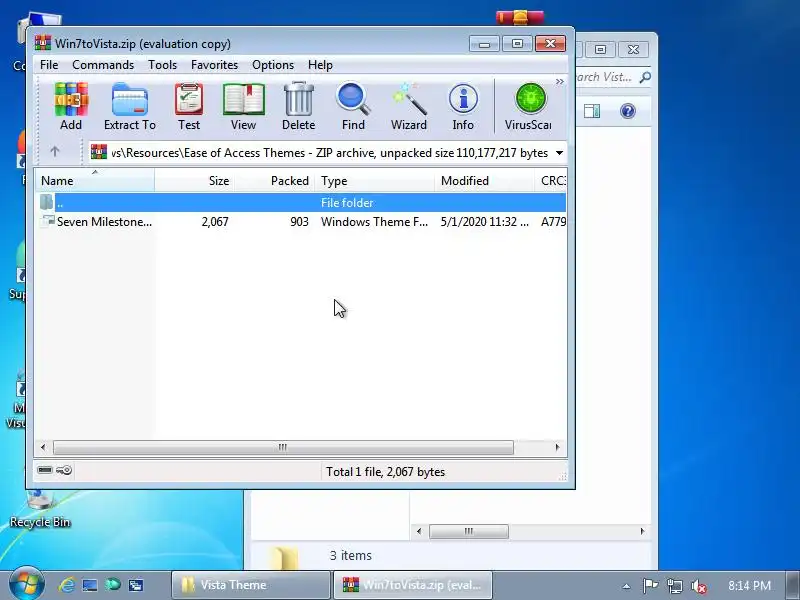The height and width of the screenshot is (600, 800).
Task: Open the Tools menu
Action: [163, 65]
